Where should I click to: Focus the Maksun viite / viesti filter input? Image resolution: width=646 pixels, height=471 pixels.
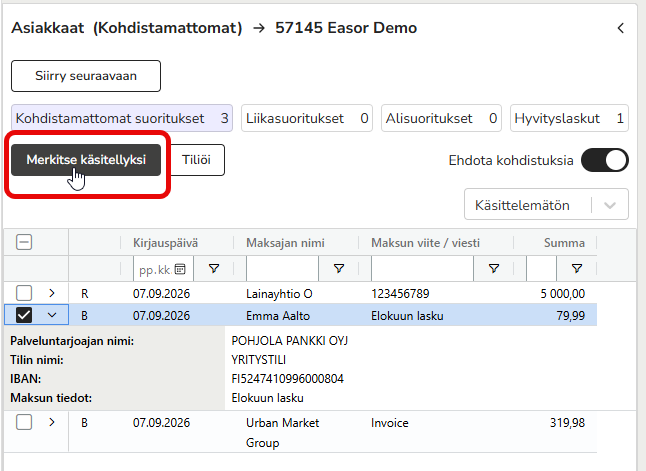coord(422,269)
